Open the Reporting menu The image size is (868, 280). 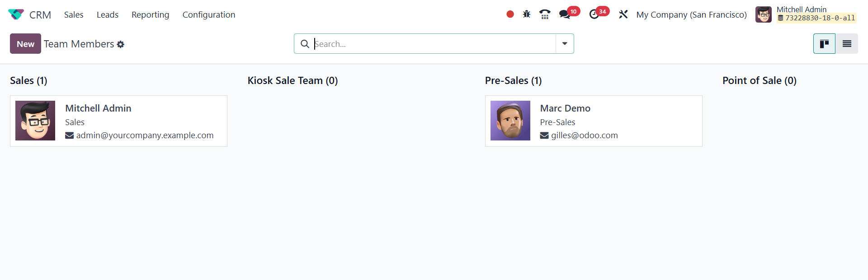[150, 14]
